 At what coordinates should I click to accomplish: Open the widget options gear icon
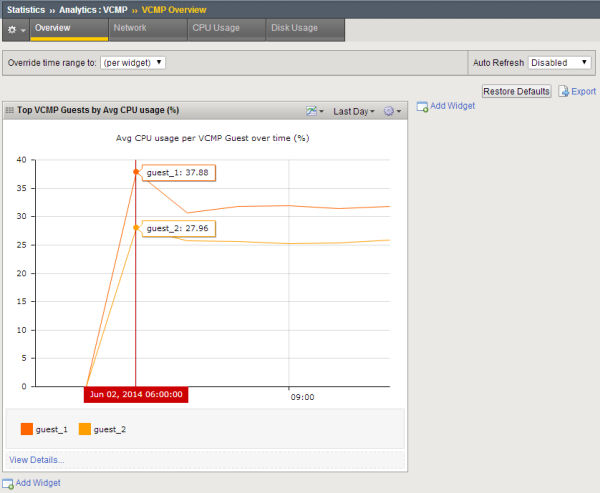click(x=391, y=111)
